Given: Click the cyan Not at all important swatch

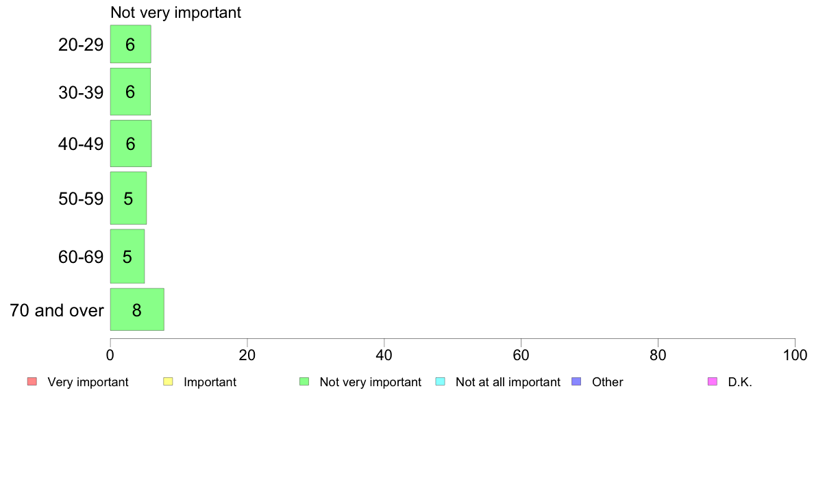Looking at the screenshot, I should tap(440, 381).
